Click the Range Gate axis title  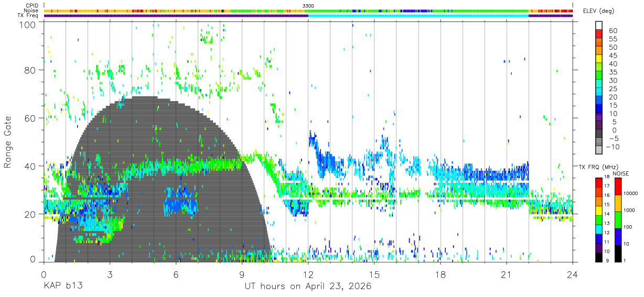coord(8,142)
